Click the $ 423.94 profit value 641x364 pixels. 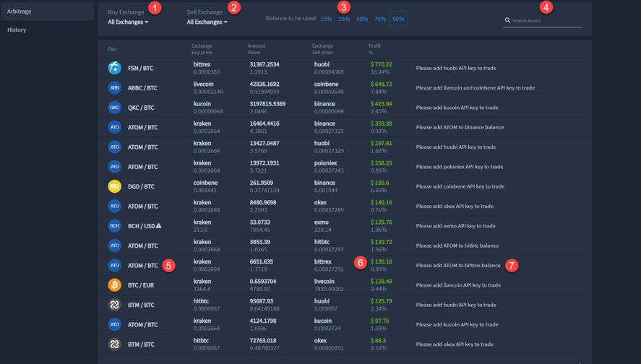pyautogui.click(x=381, y=104)
